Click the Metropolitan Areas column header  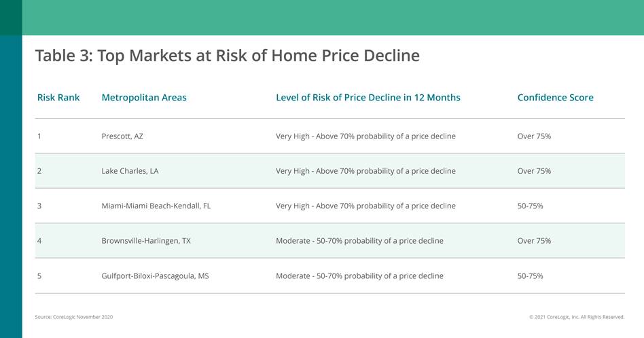[144, 98]
